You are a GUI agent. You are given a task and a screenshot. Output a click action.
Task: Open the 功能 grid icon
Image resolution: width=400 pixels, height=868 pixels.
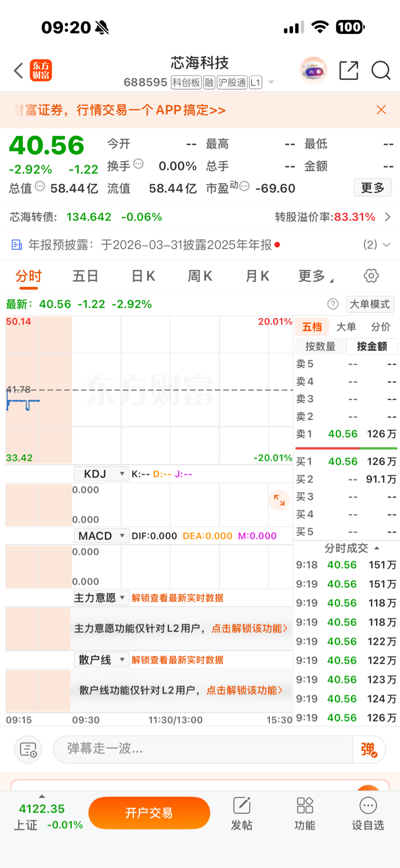click(305, 813)
